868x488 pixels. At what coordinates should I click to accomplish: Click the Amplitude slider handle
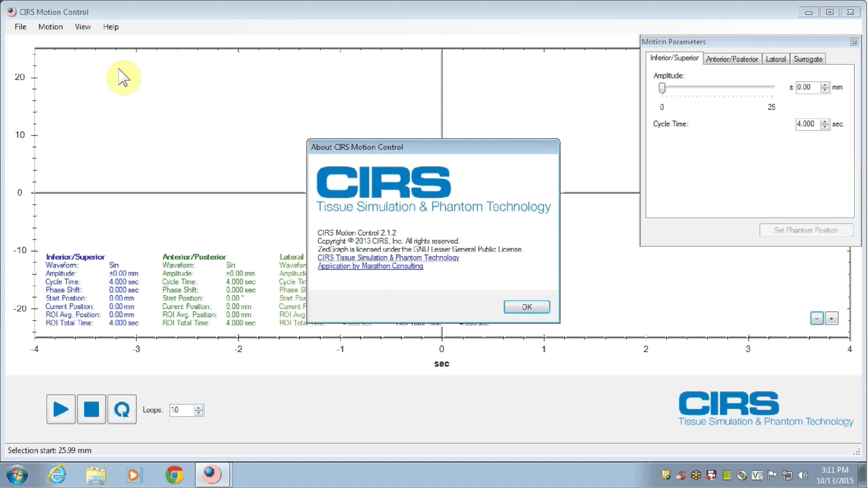pos(662,88)
